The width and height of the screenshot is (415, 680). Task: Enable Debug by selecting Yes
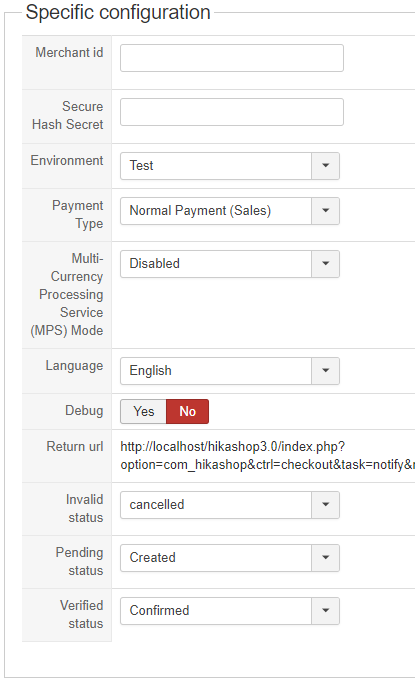144,411
